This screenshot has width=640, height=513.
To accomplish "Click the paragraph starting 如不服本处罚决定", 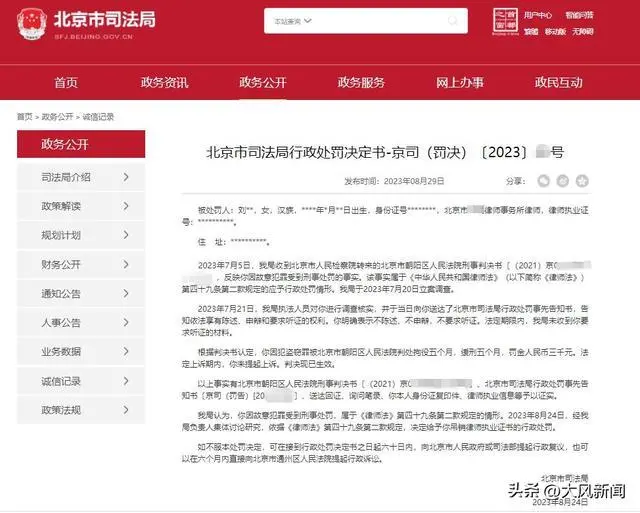I will (385, 453).
